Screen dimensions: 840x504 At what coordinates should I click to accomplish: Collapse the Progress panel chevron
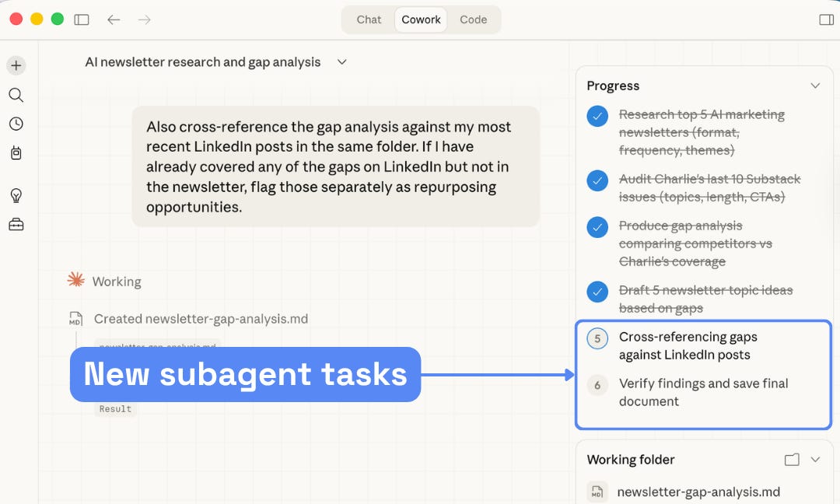click(x=815, y=86)
